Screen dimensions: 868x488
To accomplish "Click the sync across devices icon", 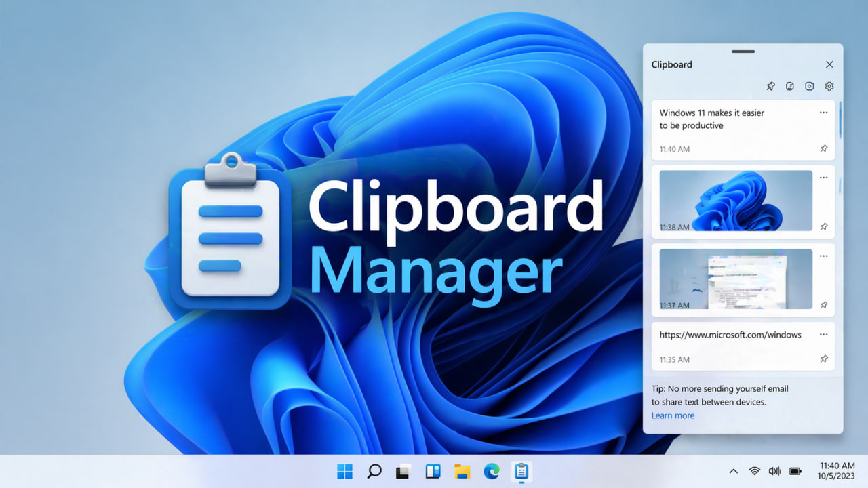I will 789,86.
